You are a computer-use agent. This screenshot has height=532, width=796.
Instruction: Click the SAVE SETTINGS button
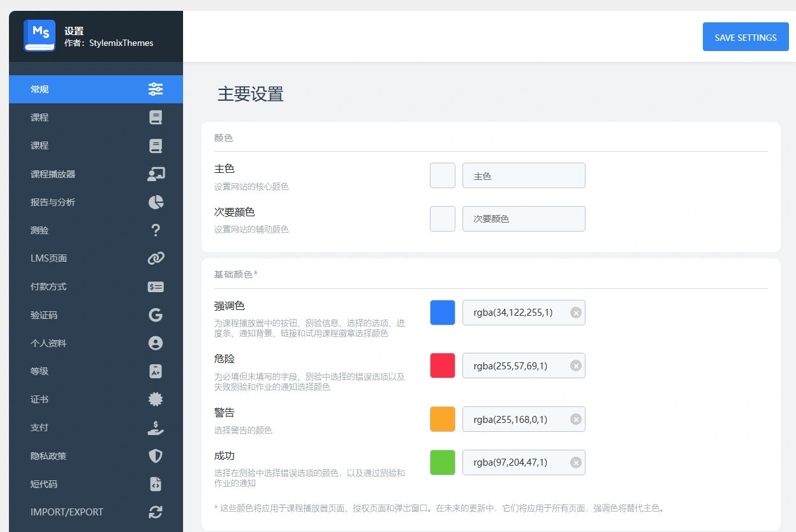[x=745, y=36]
